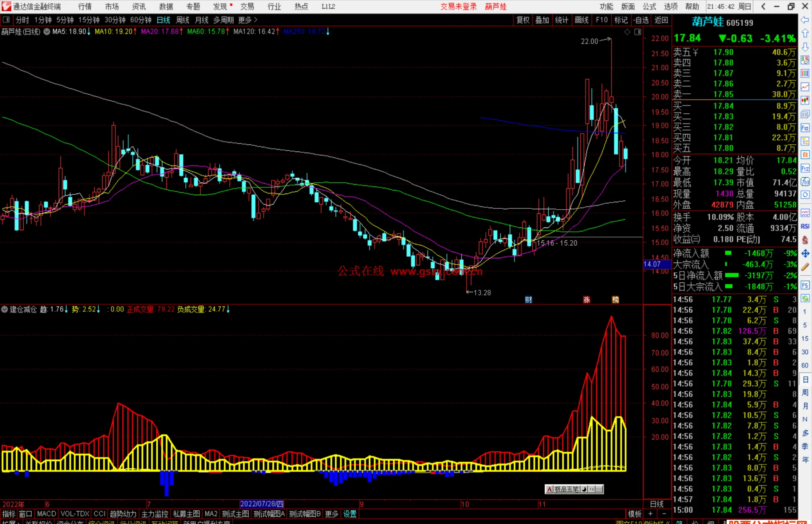
Task: Open the 行情 menu
Action: point(85,6)
